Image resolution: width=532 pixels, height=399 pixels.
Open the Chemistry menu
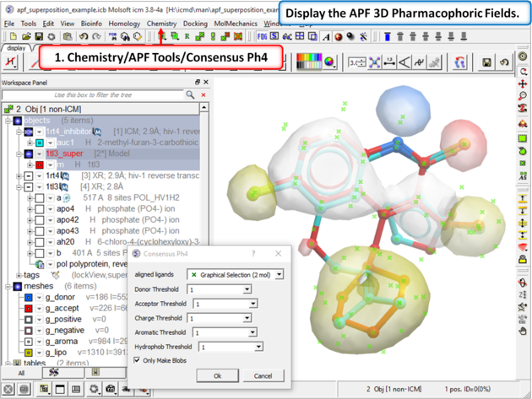(x=161, y=24)
